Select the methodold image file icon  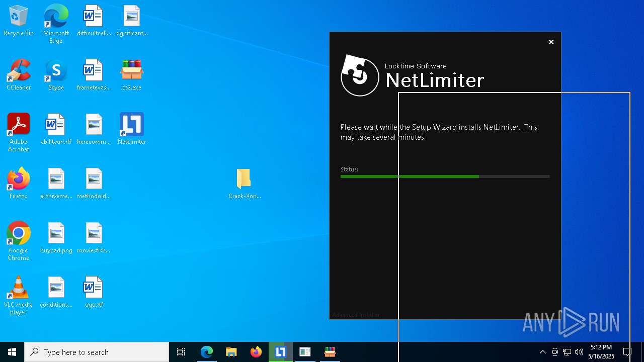pos(94,184)
